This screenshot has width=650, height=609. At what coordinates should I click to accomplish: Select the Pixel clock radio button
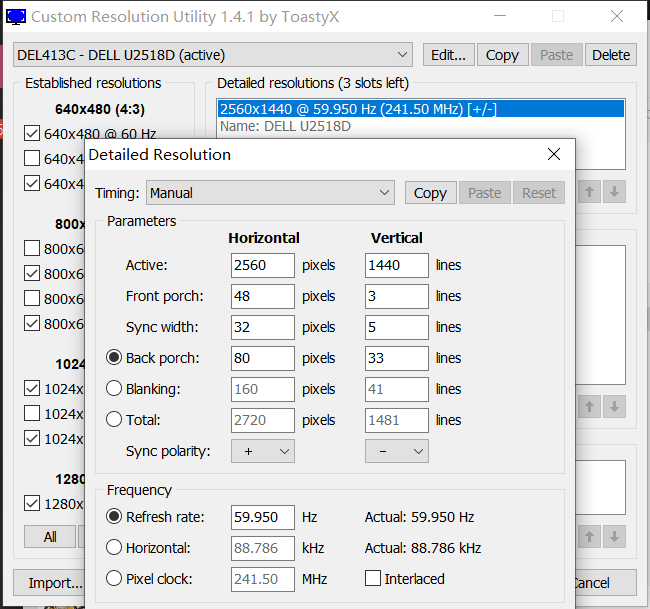click(x=114, y=578)
